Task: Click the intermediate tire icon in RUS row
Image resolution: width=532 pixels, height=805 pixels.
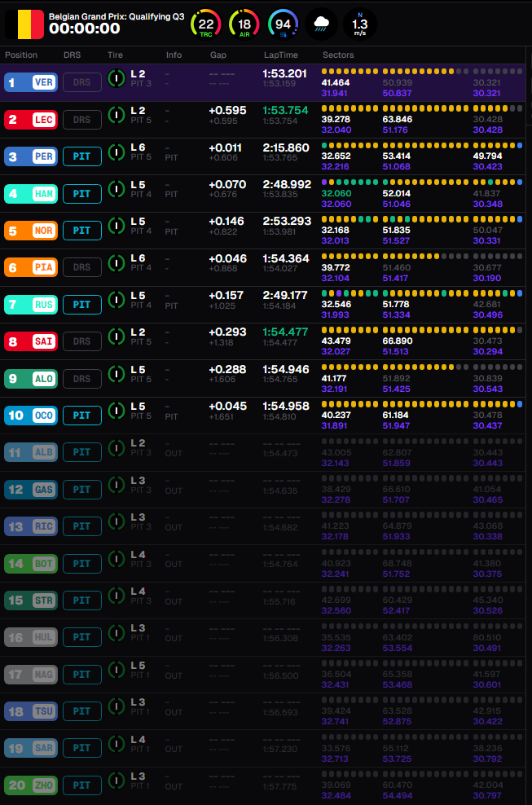Action: pos(117,300)
